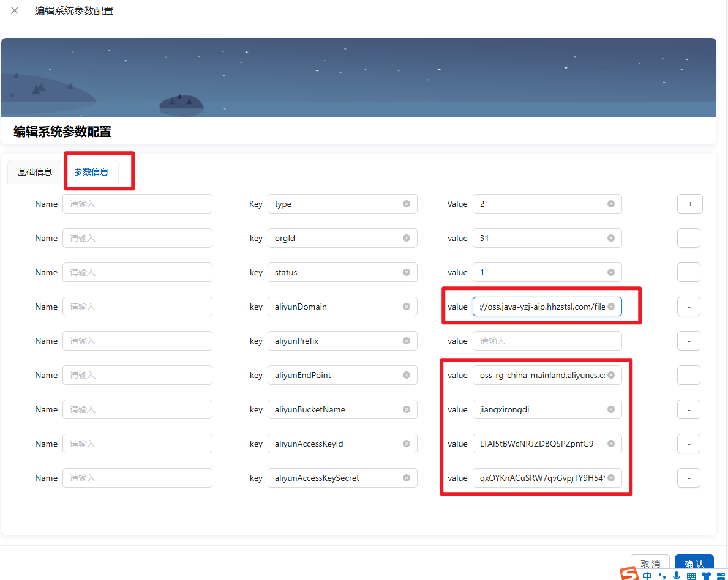Clear the aliyunDomain value field

(611, 307)
